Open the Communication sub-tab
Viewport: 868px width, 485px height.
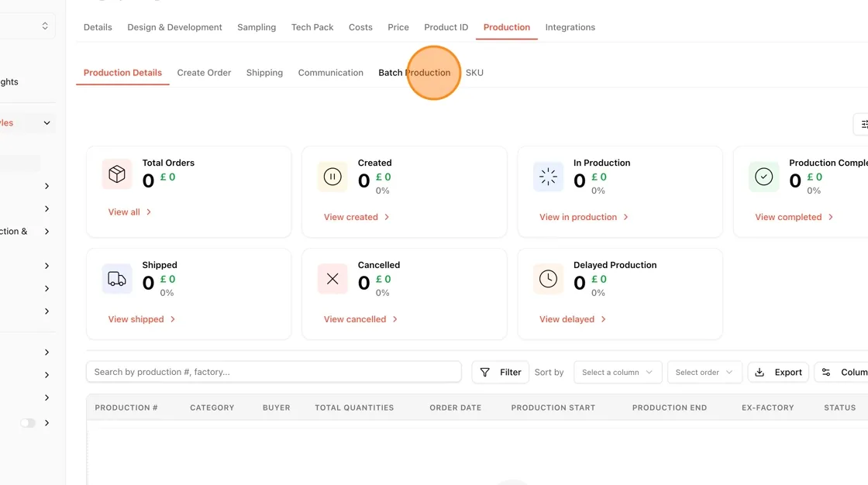point(330,73)
